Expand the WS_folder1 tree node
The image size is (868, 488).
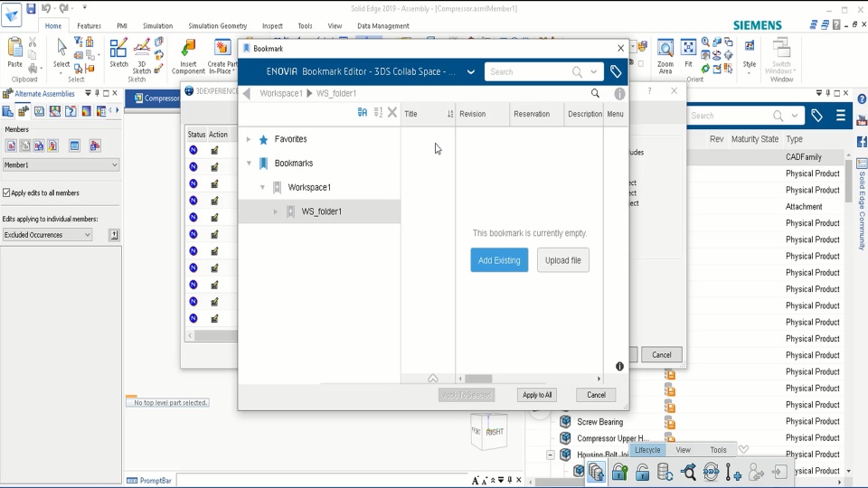[275, 211]
